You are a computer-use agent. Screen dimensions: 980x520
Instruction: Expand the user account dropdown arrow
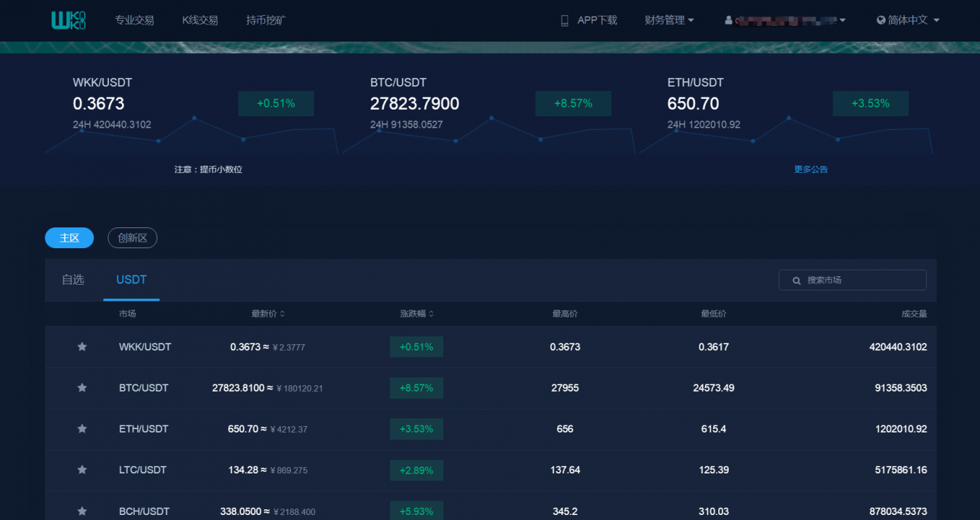coord(842,21)
